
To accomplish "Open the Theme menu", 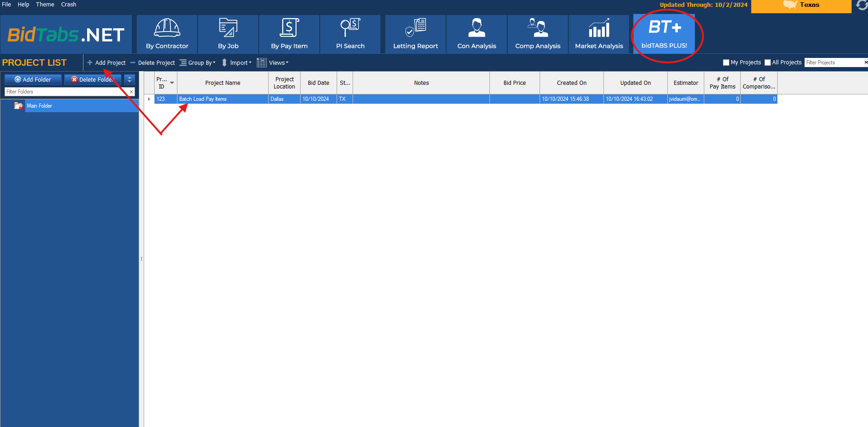I will coord(45,5).
